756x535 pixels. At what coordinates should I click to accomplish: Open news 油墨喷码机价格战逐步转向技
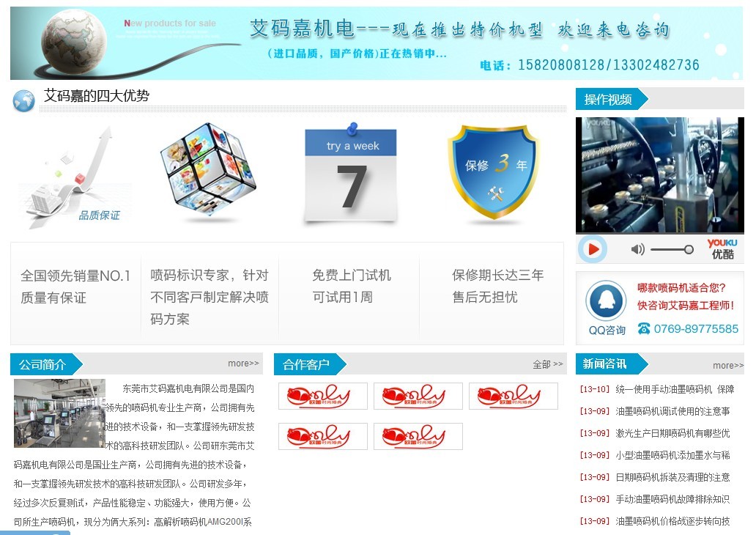point(672,521)
